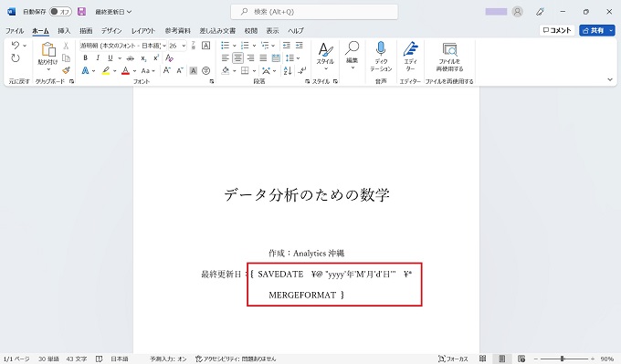Toggle Bold formatting
621x364 pixels.
85,58
